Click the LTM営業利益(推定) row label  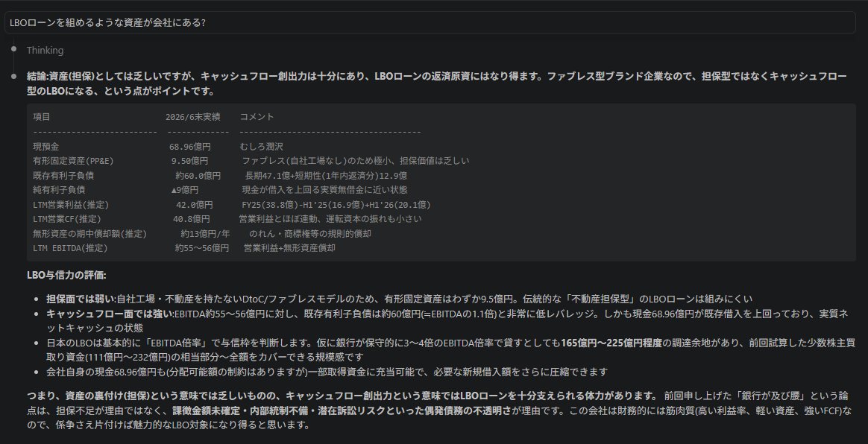point(71,205)
